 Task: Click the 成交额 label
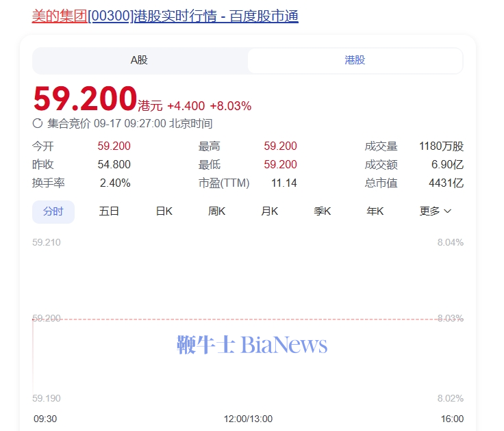381,164
